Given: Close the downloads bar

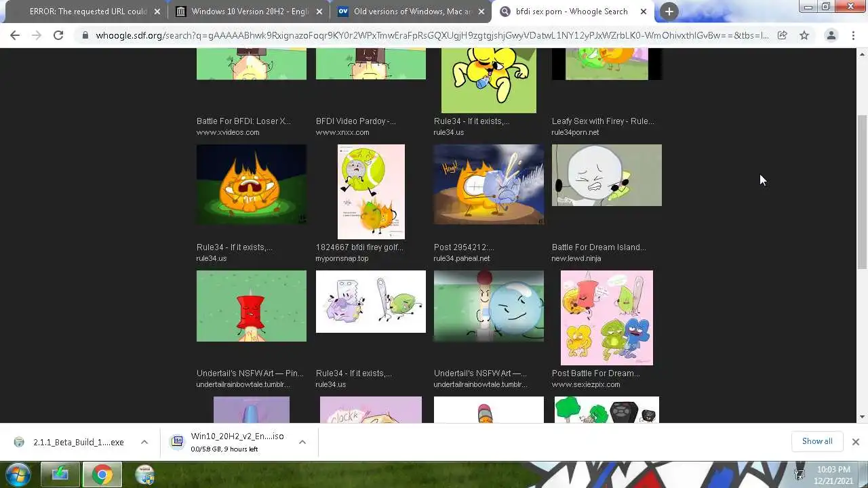Looking at the screenshot, I should (855, 442).
